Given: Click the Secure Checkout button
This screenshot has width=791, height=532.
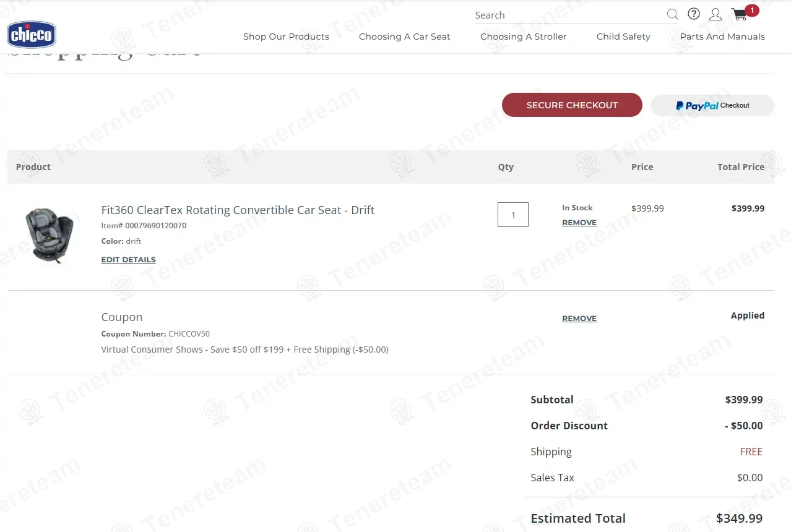Looking at the screenshot, I should (x=572, y=105).
